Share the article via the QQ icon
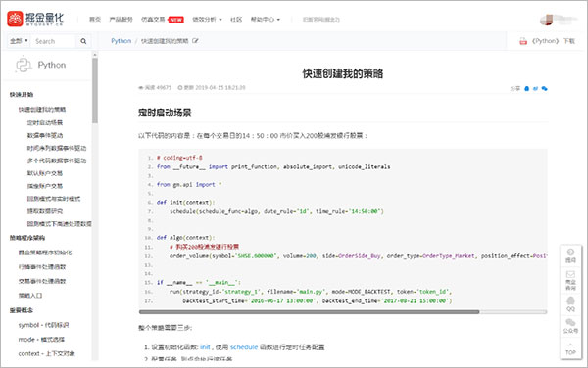The height and width of the screenshot is (368, 588). [526, 89]
